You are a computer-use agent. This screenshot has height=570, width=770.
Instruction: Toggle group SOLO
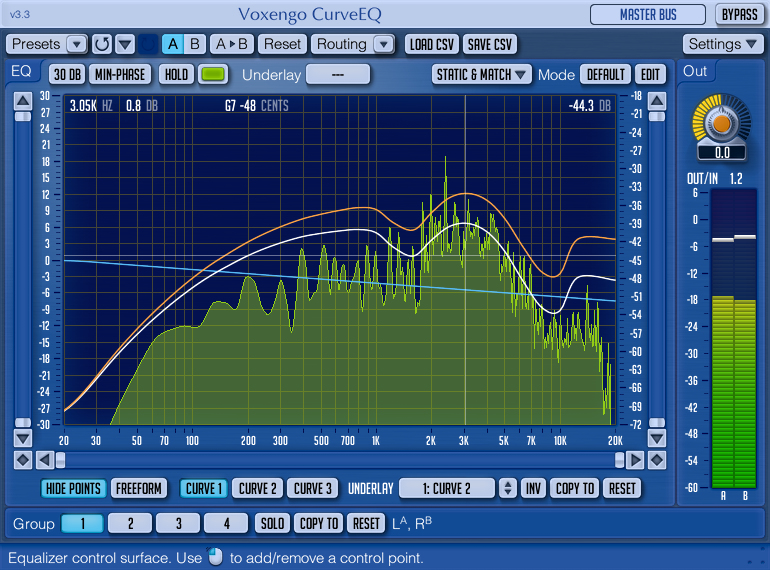pos(272,524)
